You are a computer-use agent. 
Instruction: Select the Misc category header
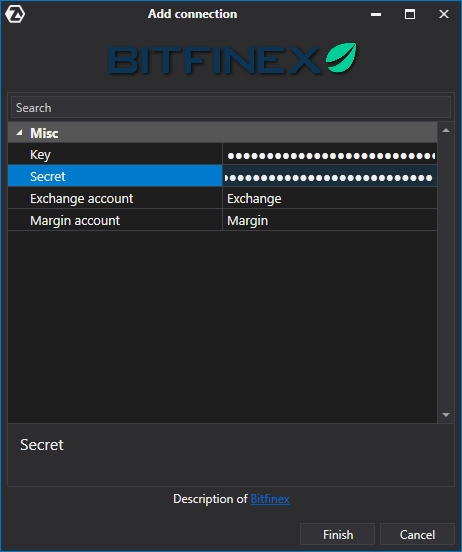tap(223, 133)
